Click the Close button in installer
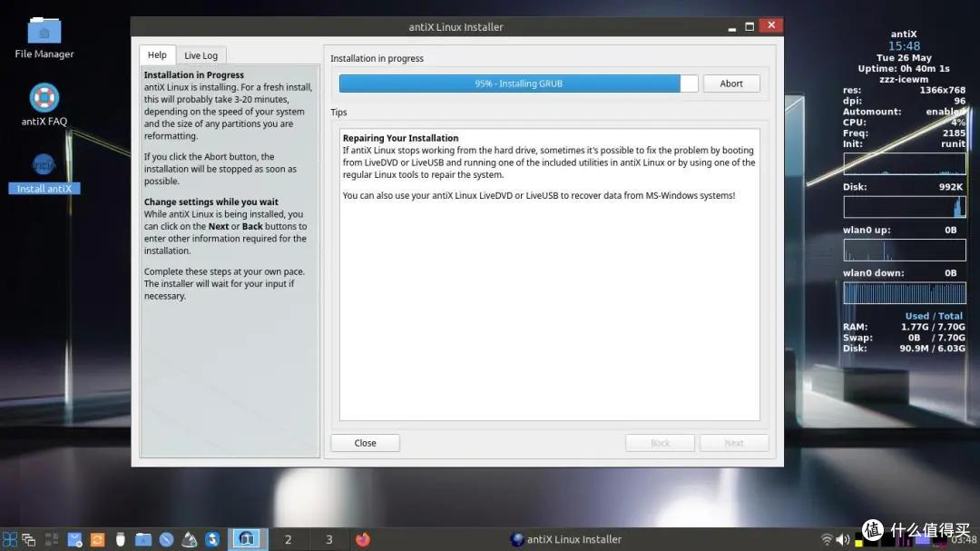 coord(365,443)
